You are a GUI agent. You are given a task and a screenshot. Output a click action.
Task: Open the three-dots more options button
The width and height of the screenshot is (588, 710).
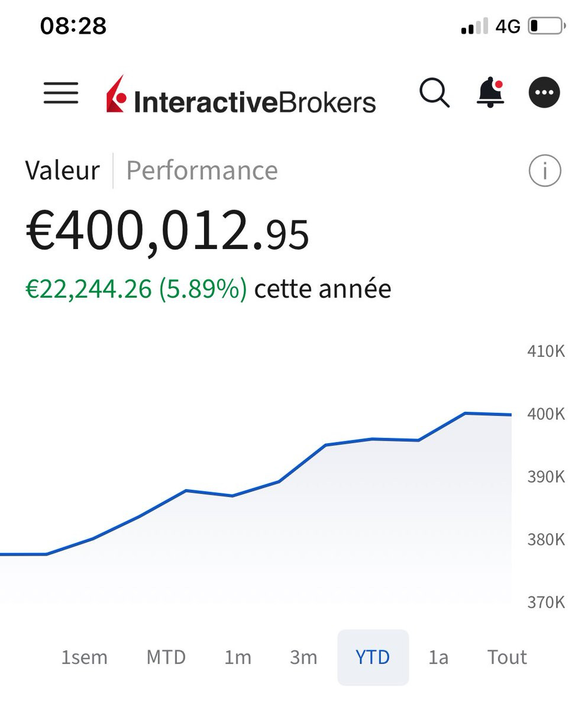[x=544, y=92]
